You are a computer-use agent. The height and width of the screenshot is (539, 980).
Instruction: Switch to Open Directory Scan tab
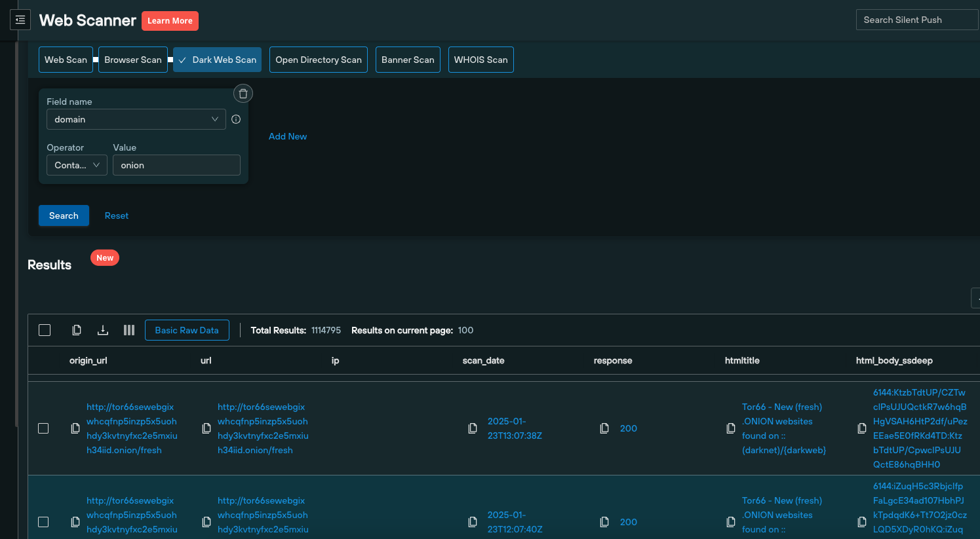click(x=319, y=60)
